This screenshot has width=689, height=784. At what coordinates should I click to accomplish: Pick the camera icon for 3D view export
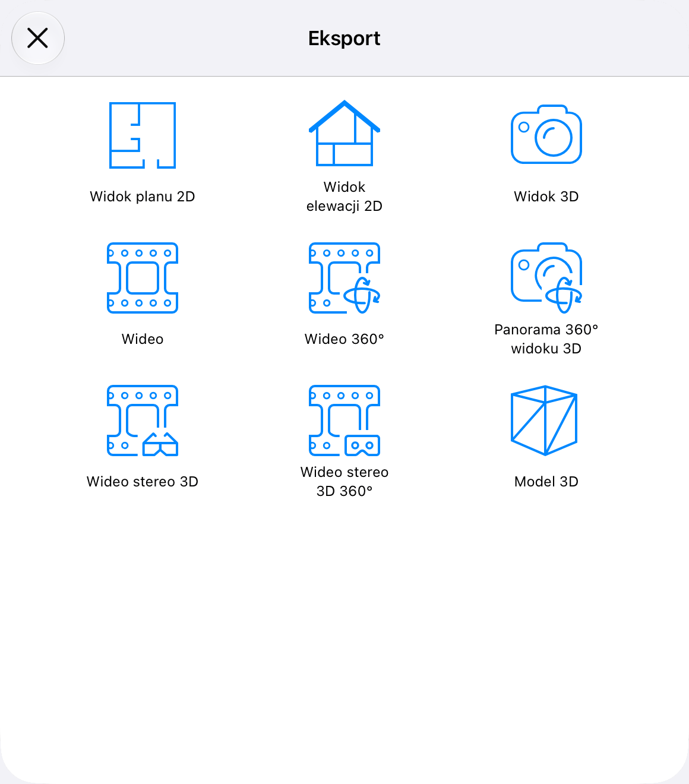coord(546,134)
